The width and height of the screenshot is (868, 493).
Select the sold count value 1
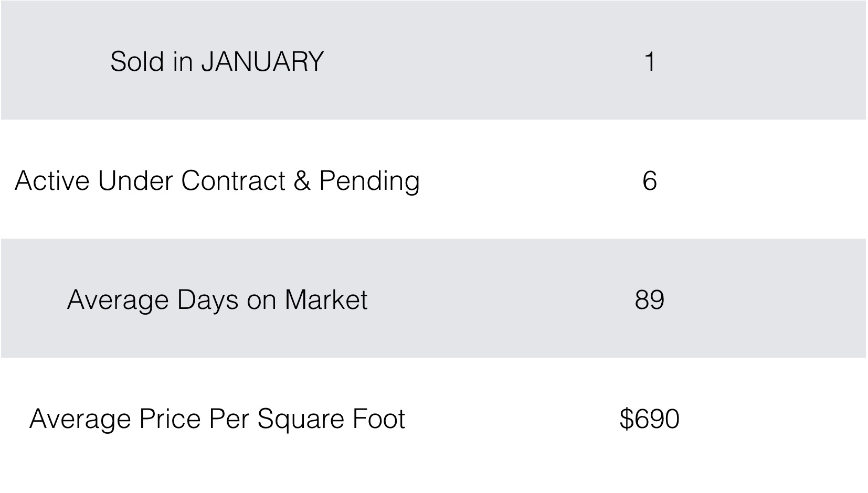pos(650,61)
